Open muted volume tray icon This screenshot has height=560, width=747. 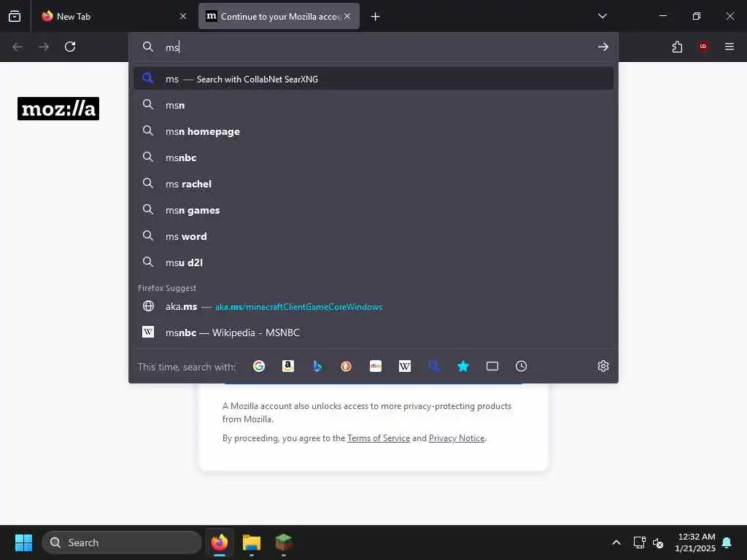[658, 542]
